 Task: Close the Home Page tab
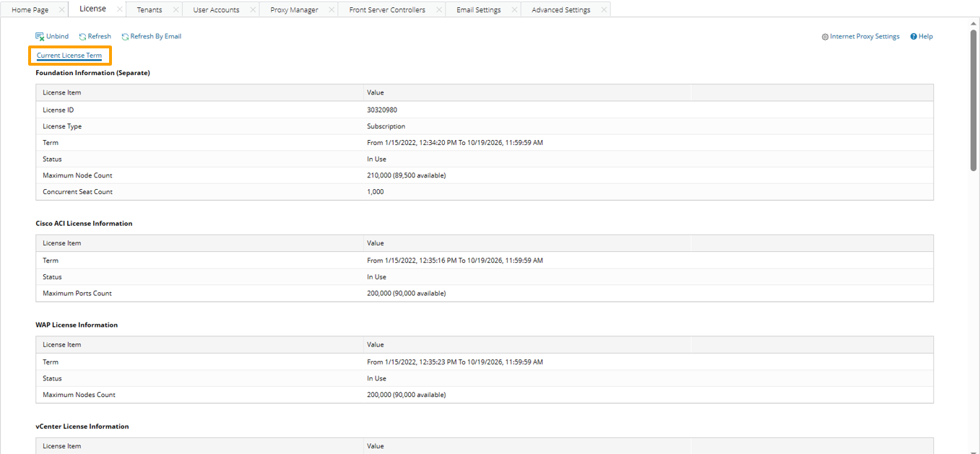(61, 10)
